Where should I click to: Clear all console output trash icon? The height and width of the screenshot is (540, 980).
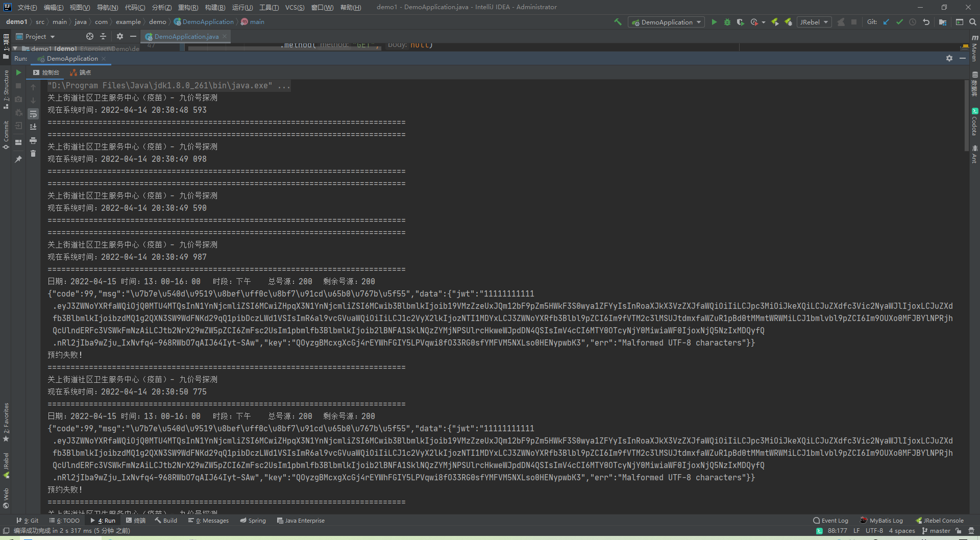pos(33,154)
